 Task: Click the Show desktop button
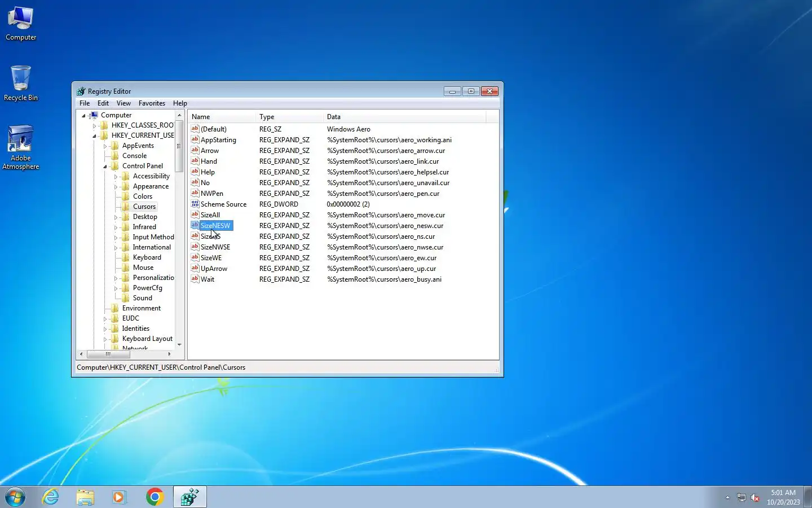[x=808, y=497]
